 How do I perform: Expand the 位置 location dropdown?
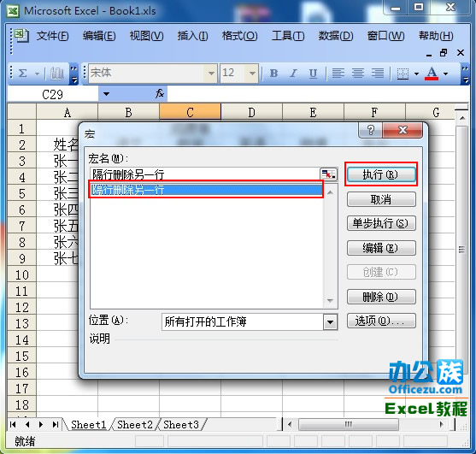[x=330, y=321]
